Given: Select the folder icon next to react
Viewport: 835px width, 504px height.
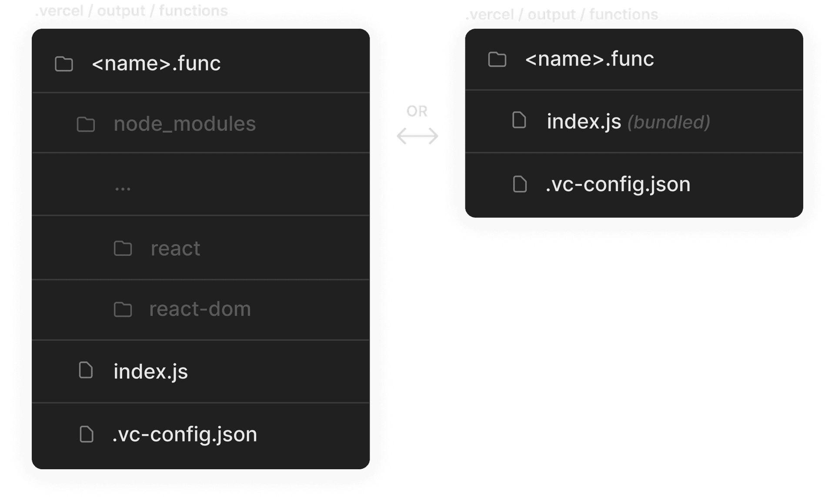Looking at the screenshot, I should (123, 248).
